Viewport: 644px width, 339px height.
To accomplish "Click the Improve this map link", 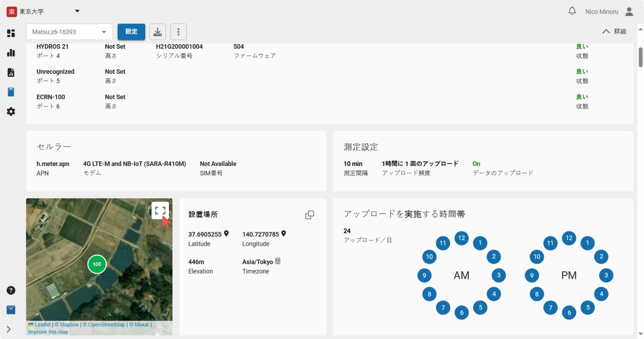I will [x=48, y=332].
